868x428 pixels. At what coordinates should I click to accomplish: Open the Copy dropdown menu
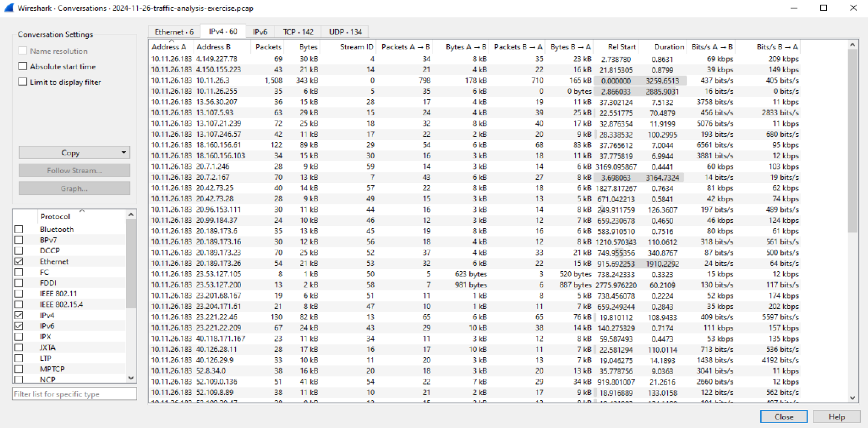click(124, 152)
